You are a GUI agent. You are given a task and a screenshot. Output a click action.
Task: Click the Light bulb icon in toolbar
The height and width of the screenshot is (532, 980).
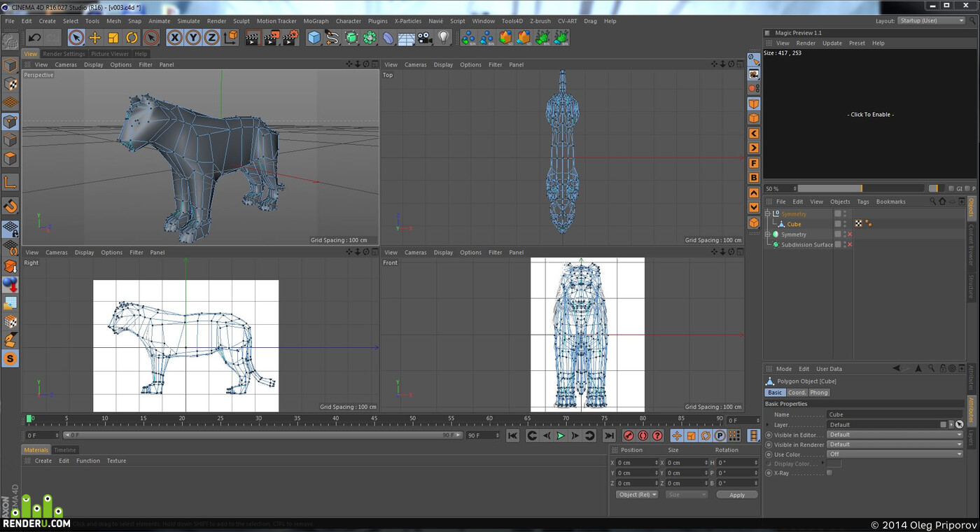pyautogui.click(x=443, y=38)
